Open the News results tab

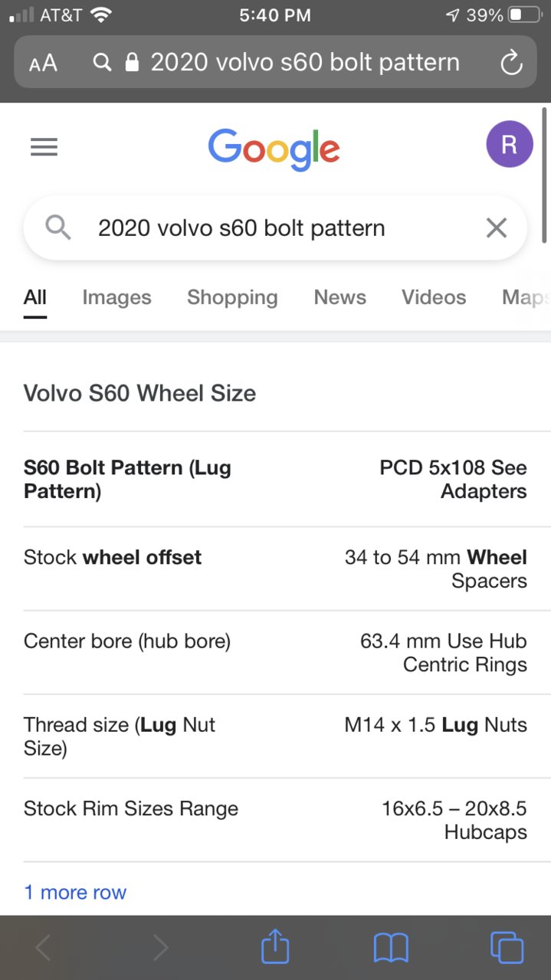pyautogui.click(x=339, y=297)
